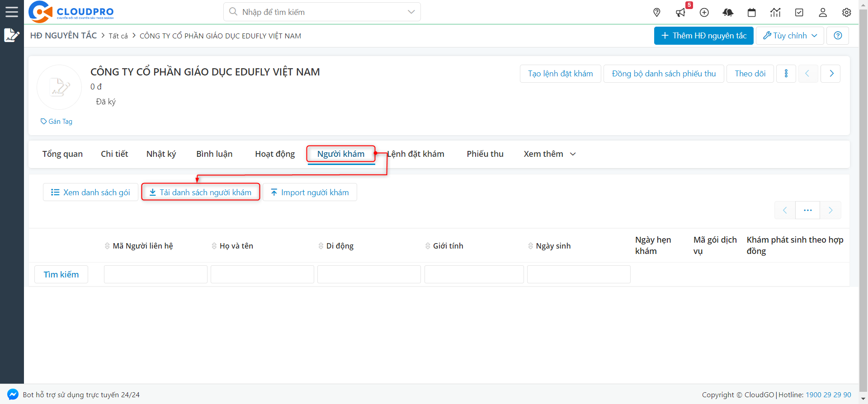
Task: Click the Đã ký status text
Action: [x=106, y=102]
